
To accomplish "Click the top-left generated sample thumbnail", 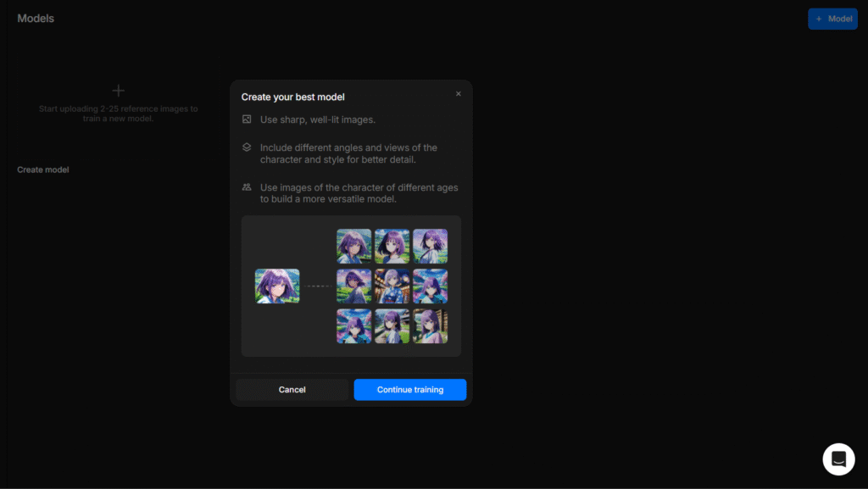I will click(353, 246).
